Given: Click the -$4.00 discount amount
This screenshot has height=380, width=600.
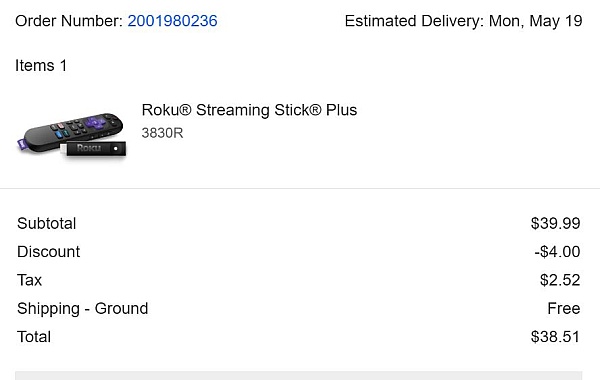Looking at the screenshot, I should pyautogui.click(x=557, y=252).
